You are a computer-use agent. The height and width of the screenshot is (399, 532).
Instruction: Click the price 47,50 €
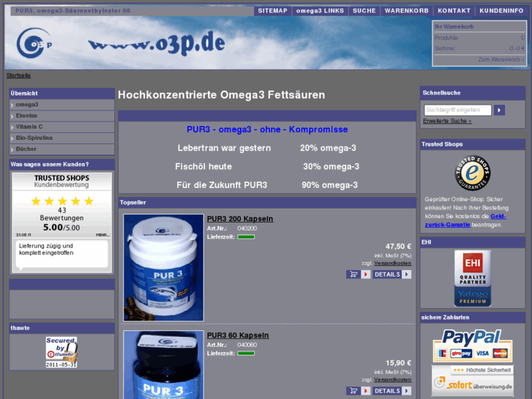coord(398,247)
